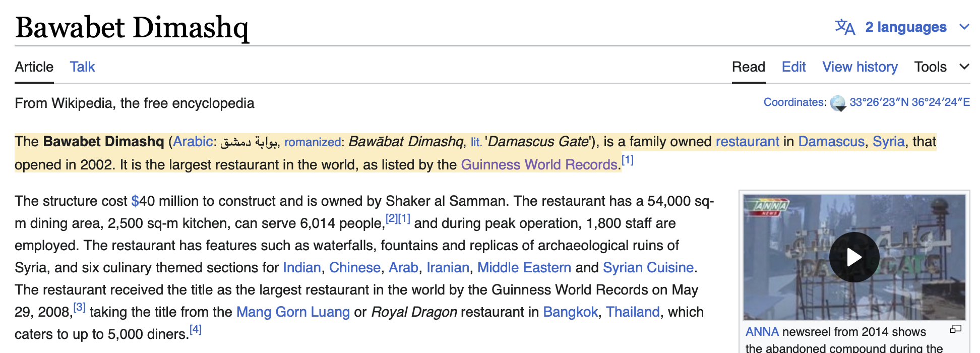Expand the Tools chevron arrow
This screenshot has height=353, width=980.
coord(964,67)
